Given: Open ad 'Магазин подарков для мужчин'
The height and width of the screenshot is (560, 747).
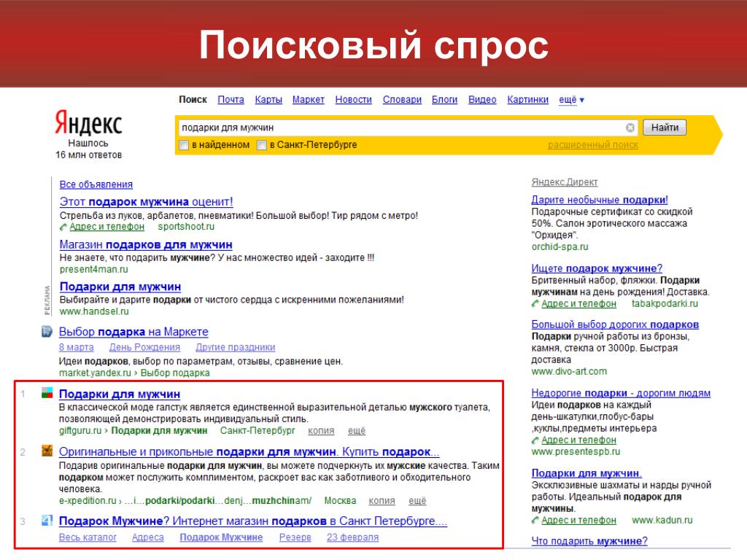Looking at the screenshot, I should [x=146, y=244].
